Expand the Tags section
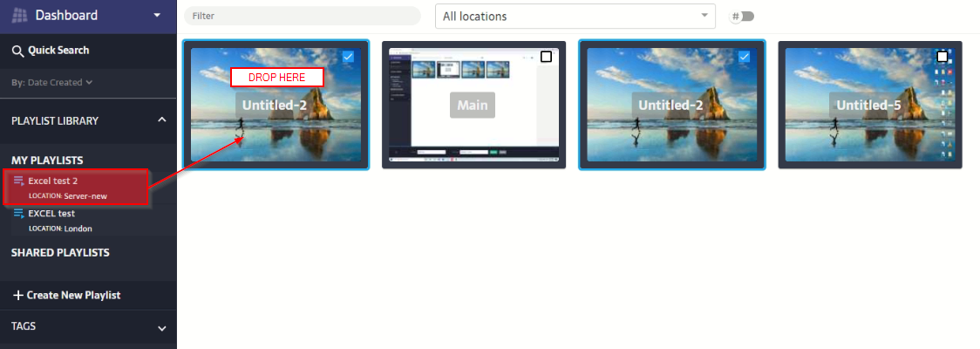 coord(161,328)
